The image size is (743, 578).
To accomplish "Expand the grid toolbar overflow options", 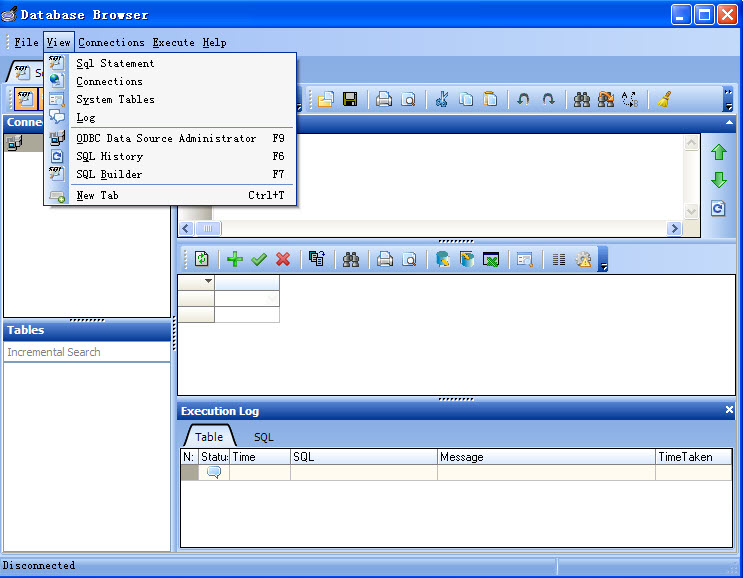I will (x=603, y=266).
